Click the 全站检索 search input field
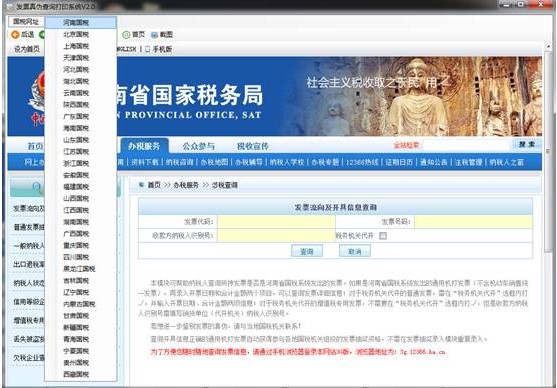The height and width of the screenshot is (388, 557). pos(466,145)
